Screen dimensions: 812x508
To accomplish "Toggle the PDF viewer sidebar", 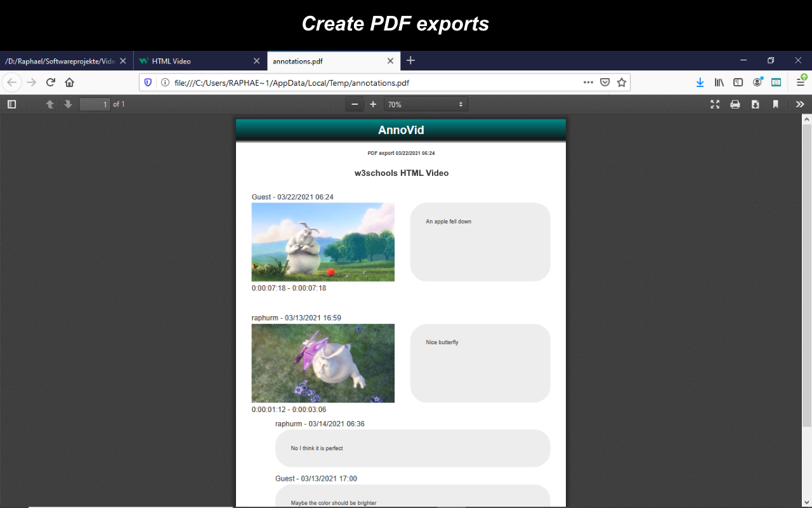I will pyautogui.click(x=11, y=104).
